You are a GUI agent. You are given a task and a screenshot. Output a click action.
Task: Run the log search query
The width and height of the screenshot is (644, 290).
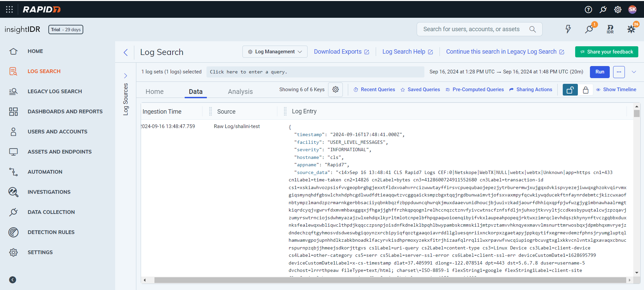point(600,72)
